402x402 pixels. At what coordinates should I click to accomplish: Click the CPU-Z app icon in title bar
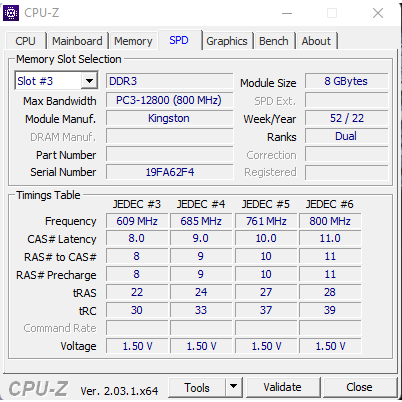coord(11,13)
